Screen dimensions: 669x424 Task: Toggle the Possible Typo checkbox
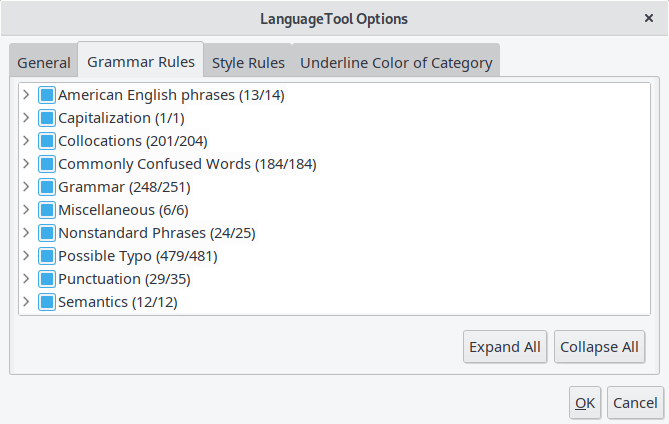pos(47,256)
